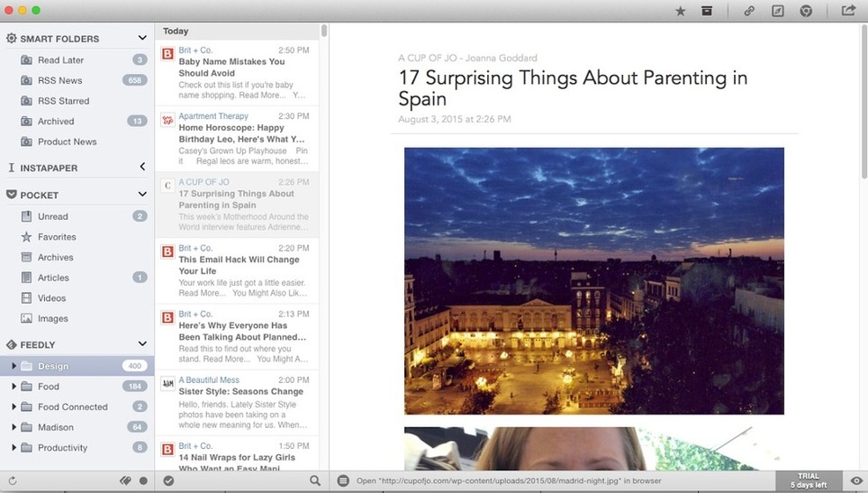Viewport: 868px width, 493px height.
Task: Click the Trial 5 days left button
Action: pos(809,481)
